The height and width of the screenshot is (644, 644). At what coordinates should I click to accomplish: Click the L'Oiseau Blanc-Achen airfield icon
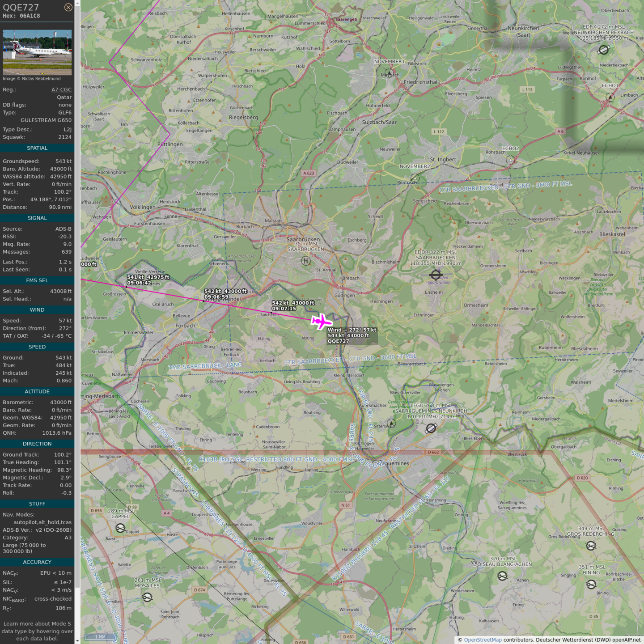(502, 576)
